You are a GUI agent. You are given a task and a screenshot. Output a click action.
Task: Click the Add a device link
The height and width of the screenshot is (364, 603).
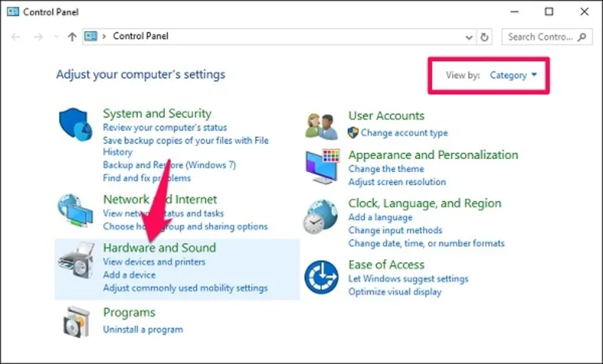click(129, 275)
